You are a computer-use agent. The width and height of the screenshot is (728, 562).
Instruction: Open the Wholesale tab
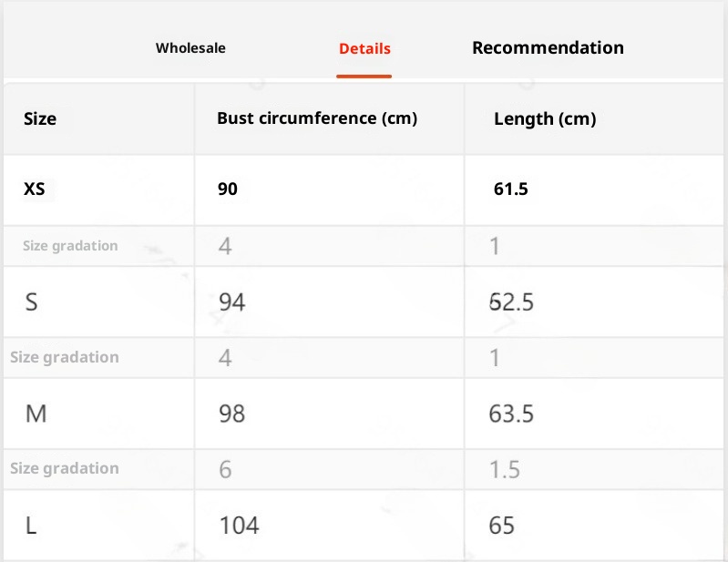(190, 48)
